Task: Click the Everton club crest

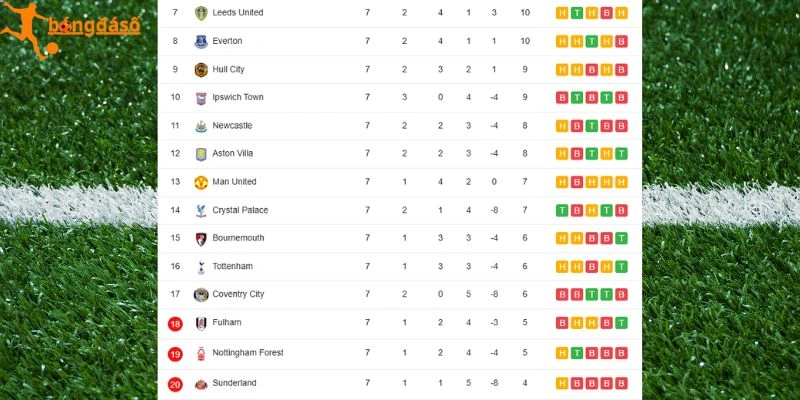Action: pyautogui.click(x=201, y=41)
